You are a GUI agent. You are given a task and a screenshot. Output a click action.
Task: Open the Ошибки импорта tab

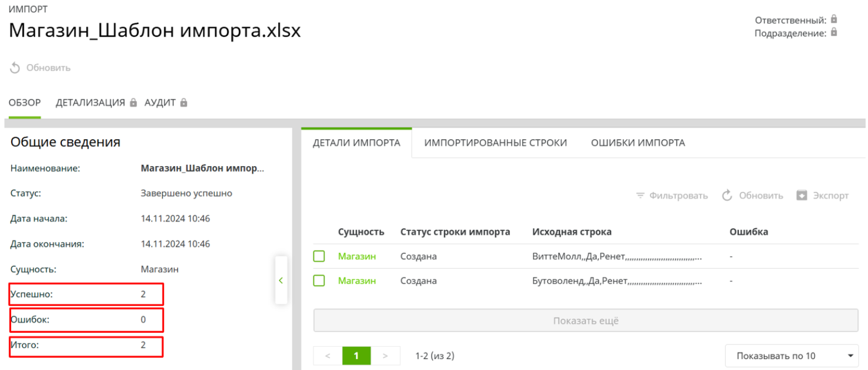pos(638,143)
